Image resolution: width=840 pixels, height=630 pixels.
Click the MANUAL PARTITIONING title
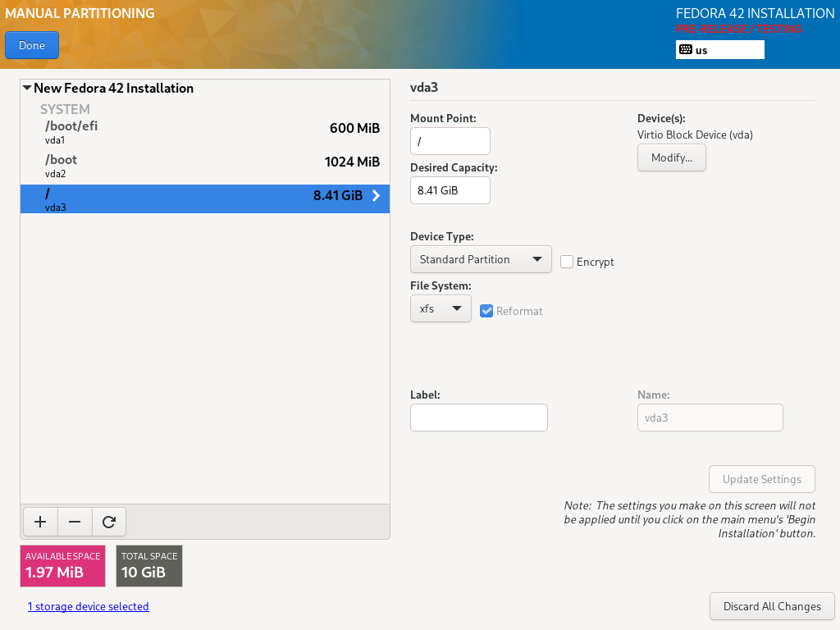pos(80,13)
